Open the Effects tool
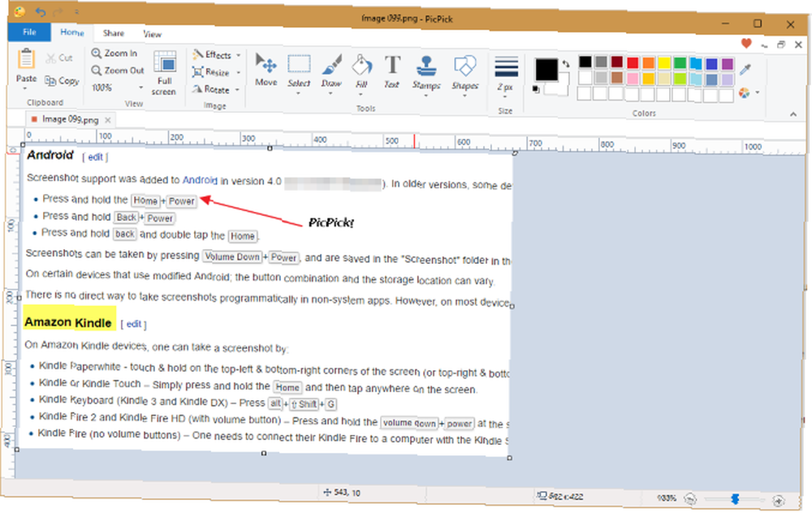Viewport: 812px width, 513px height. pos(212,54)
